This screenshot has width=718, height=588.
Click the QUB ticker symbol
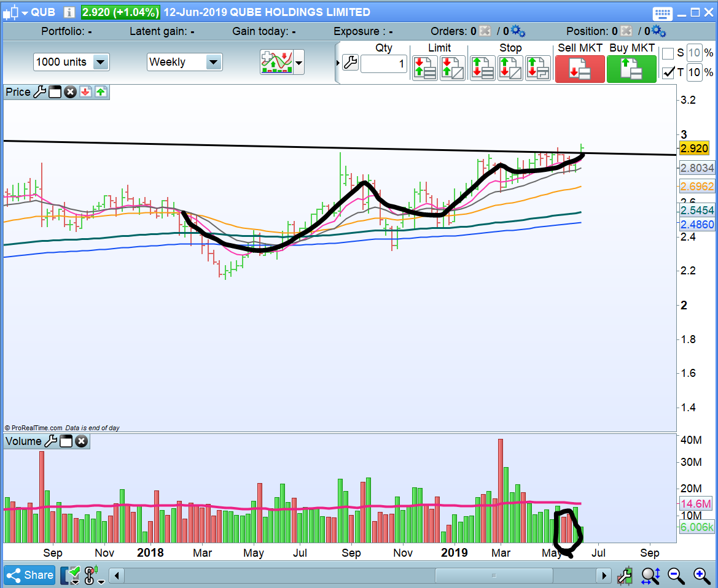click(43, 12)
